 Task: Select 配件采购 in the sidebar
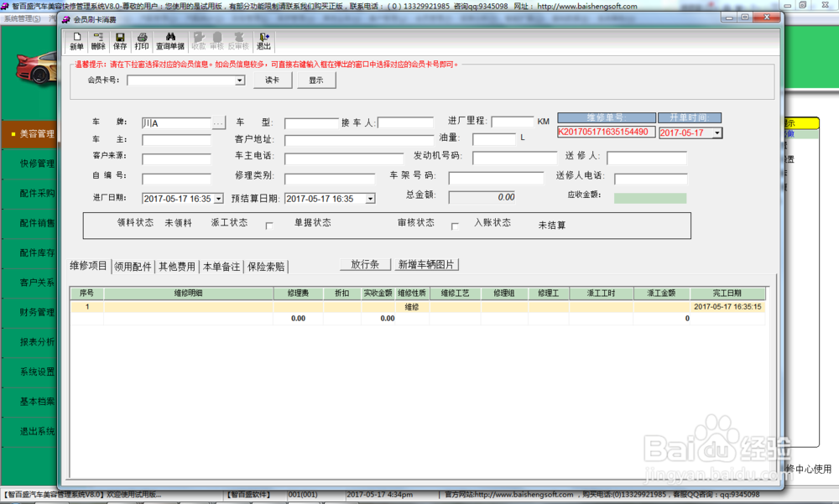tap(31, 193)
